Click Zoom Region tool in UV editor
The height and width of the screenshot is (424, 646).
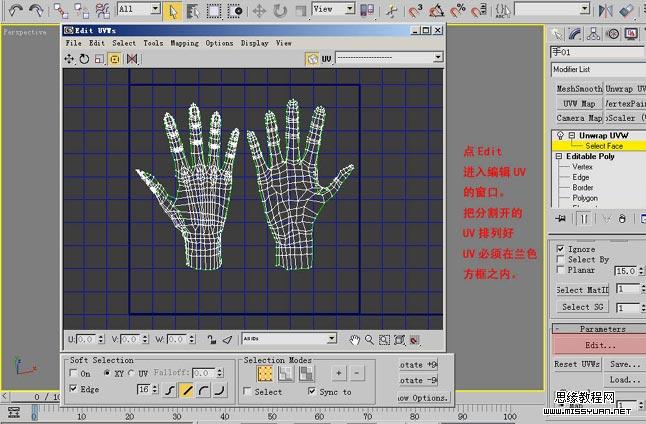click(x=384, y=340)
